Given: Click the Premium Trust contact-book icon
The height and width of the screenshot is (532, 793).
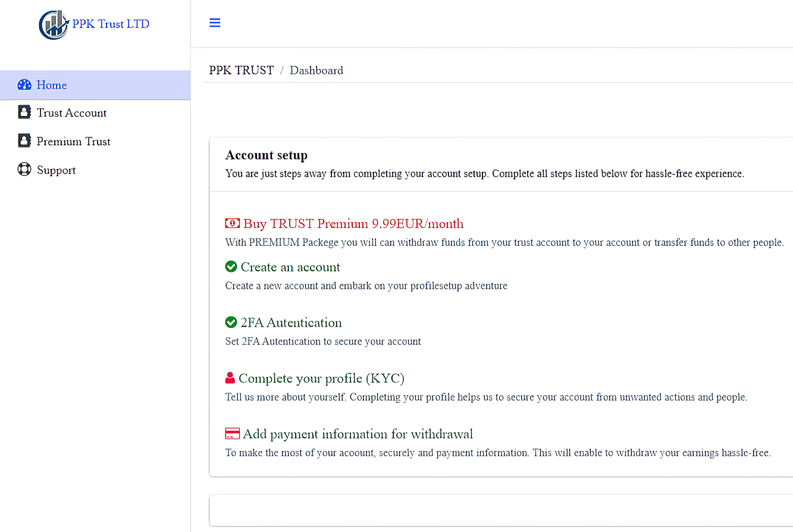Looking at the screenshot, I should (x=24, y=141).
